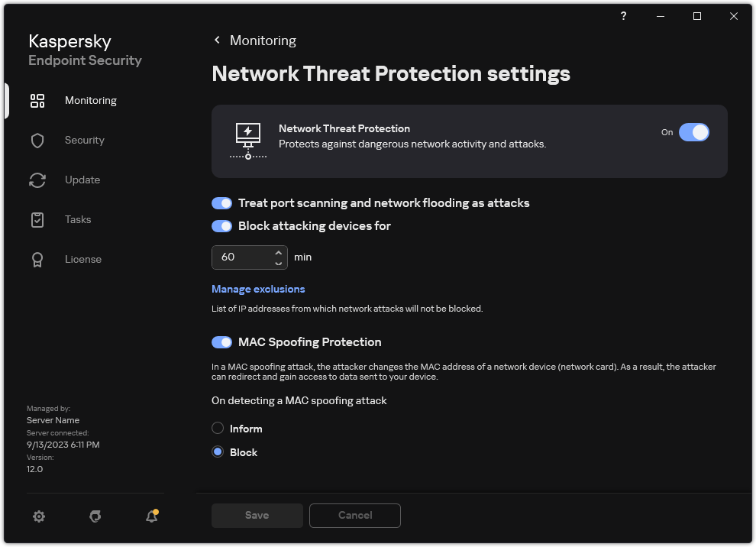Toggle treating port scanning as attacks
This screenshot has width=756, height=547.
coord(221,202)
